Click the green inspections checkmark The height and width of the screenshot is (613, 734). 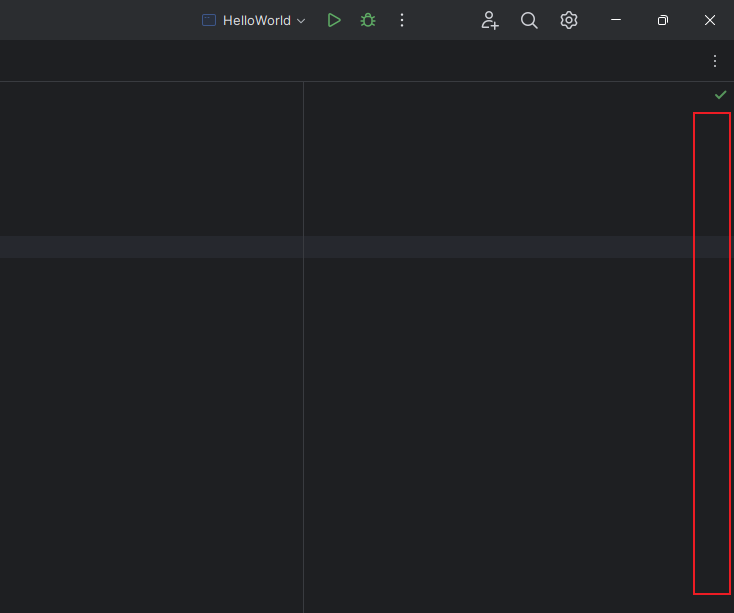coord(720,95)
